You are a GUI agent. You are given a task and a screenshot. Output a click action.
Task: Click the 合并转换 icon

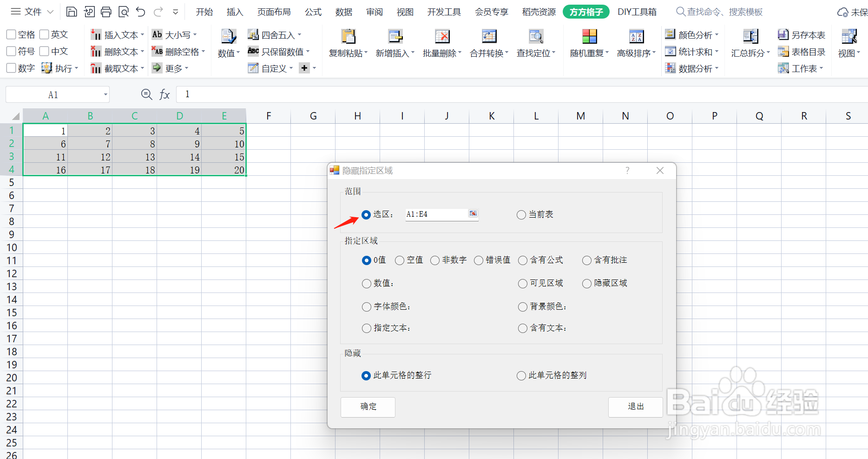pos(489,36)
